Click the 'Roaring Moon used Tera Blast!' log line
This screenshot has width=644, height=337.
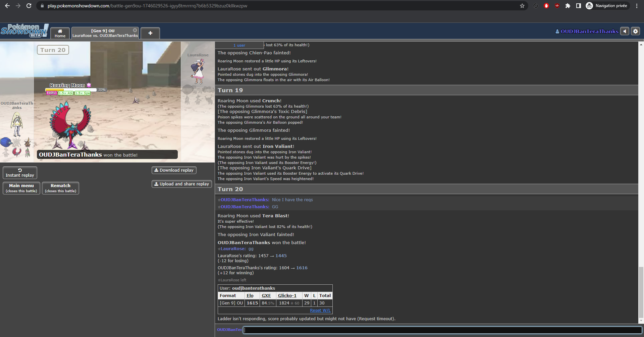tap(253, 216)
